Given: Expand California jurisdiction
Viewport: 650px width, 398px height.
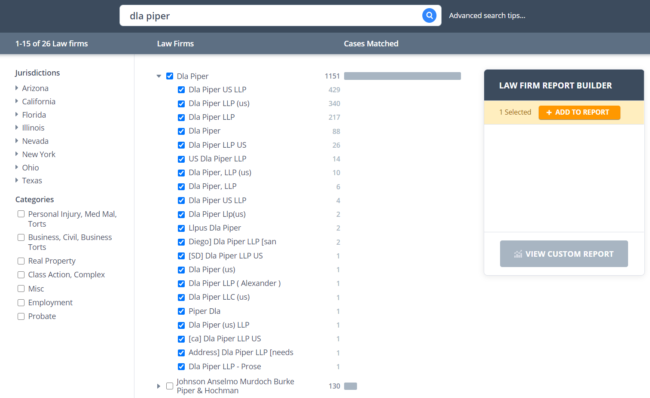Looking at the screenshot, I should pos(17,101).
